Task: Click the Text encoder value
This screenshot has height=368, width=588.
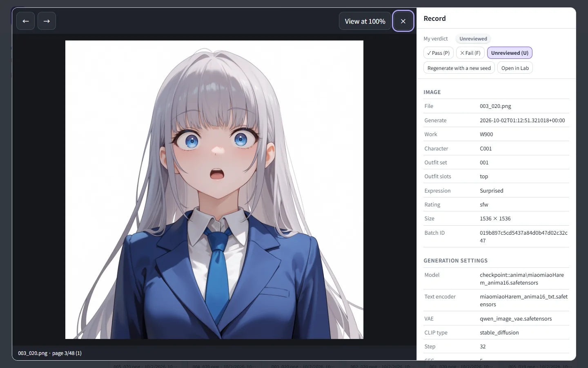Action: [x=523, y=300]
